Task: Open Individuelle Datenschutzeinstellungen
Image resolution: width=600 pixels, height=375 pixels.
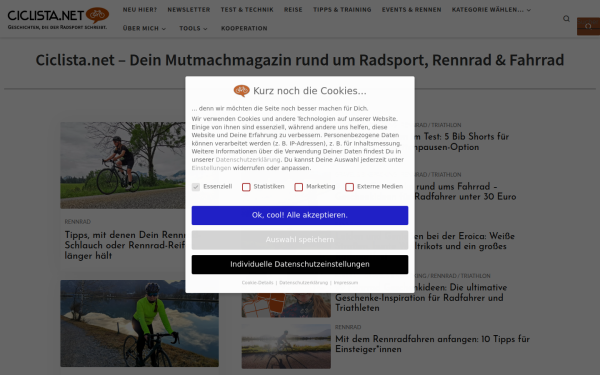Action: coord(300,264)
